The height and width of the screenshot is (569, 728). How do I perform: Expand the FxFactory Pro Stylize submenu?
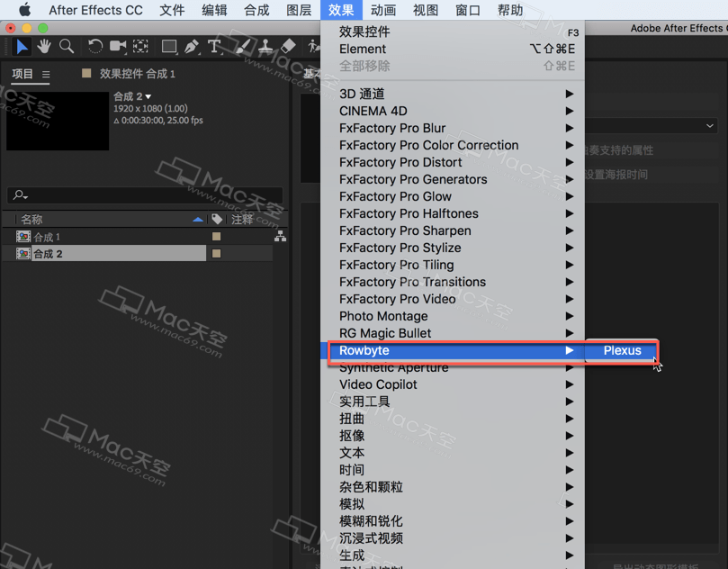(x=453, y=248)
